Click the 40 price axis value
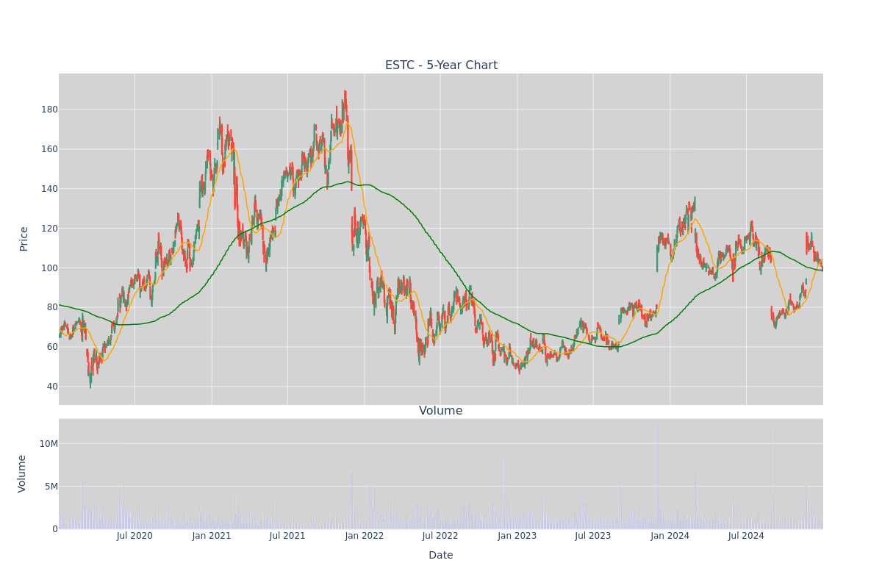 52,387
